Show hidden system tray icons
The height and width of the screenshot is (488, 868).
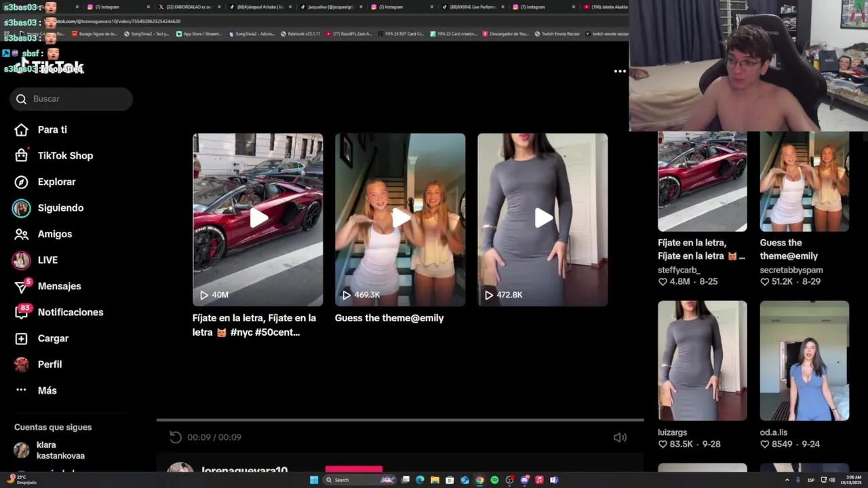pos(787,480)
